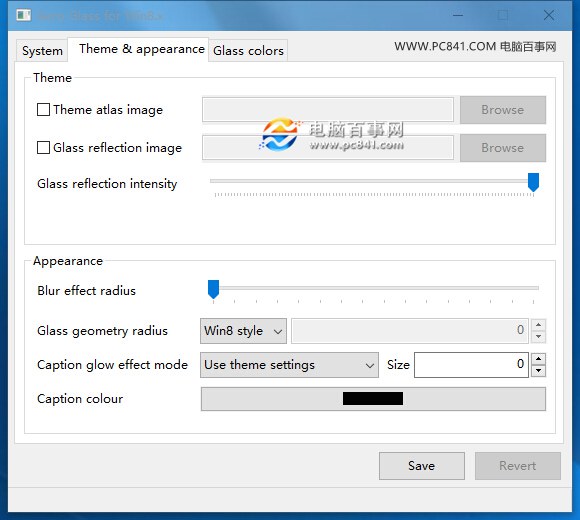
Task: Click the Glass geometry radius label
Action: [102, 331]
